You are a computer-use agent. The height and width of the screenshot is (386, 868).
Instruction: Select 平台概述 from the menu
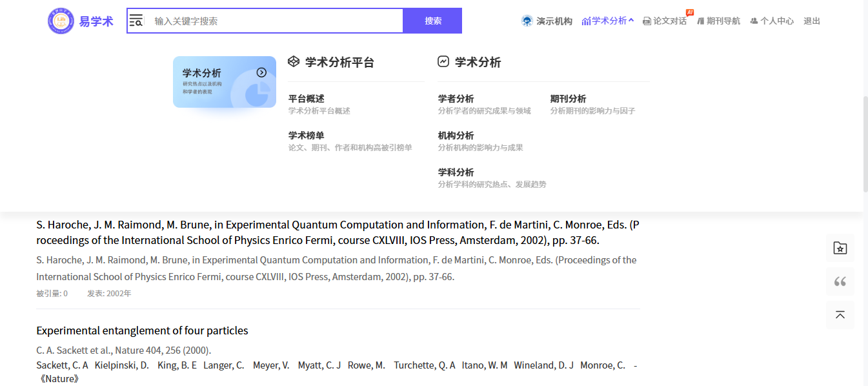[x=307, y=99]
